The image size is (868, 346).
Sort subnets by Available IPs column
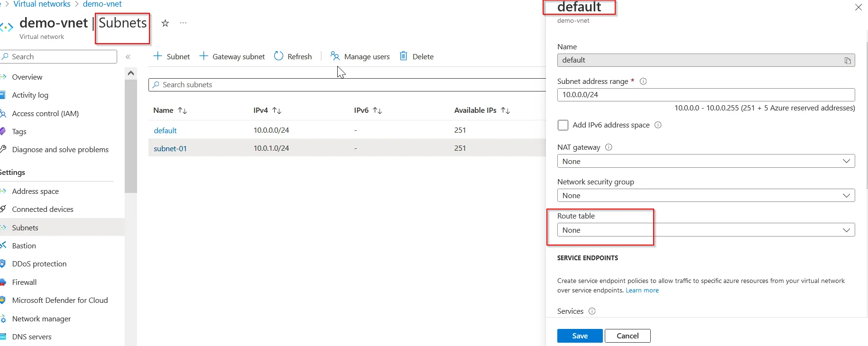click(506, 110)
